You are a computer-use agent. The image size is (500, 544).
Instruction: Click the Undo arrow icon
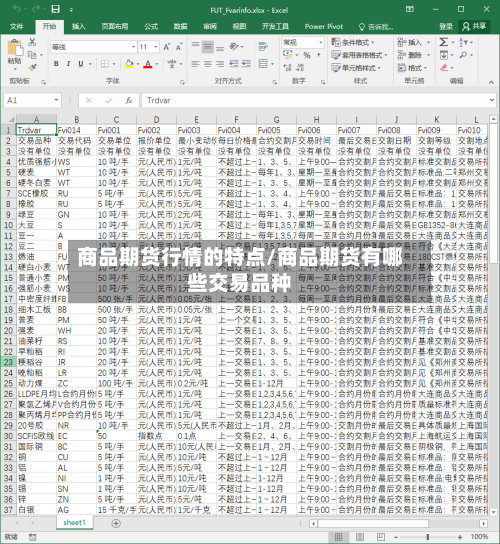(x=17, y=9)
